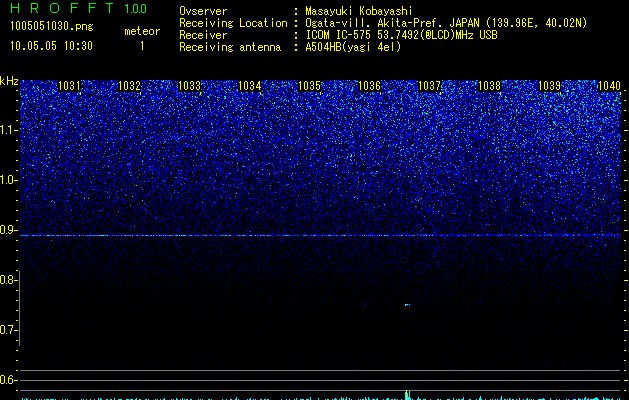Viewport: 629px width, 400px height.
Task: Select the 1.1 kHz axis label
Action: click(x=7, y=130)
